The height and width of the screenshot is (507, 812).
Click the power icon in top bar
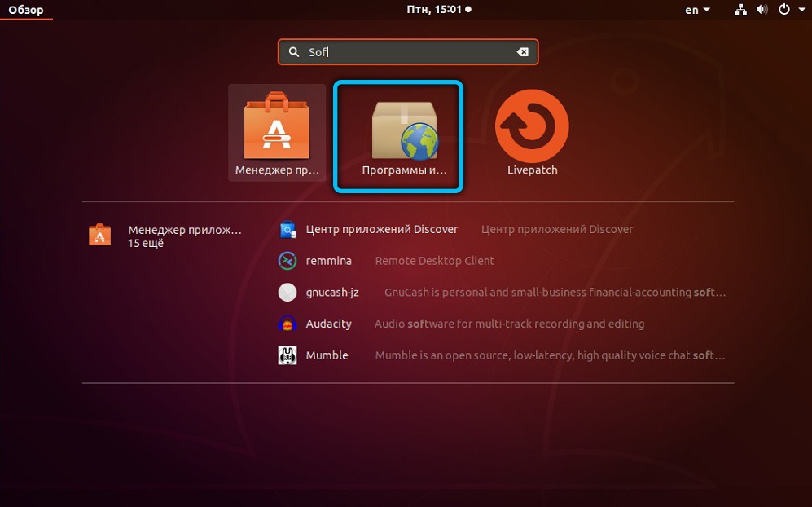784,9
